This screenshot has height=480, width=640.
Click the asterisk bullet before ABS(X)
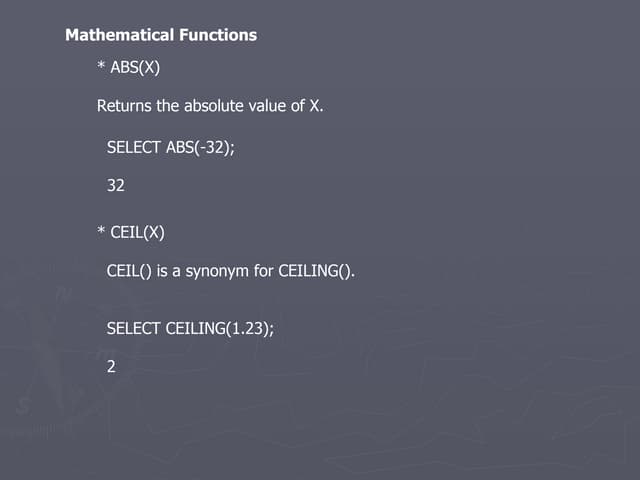[101, 70]
